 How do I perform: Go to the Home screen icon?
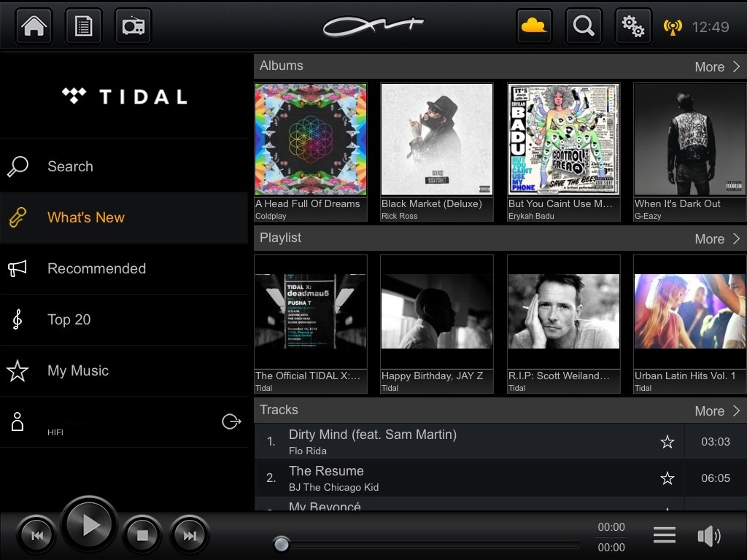[34, 26]
